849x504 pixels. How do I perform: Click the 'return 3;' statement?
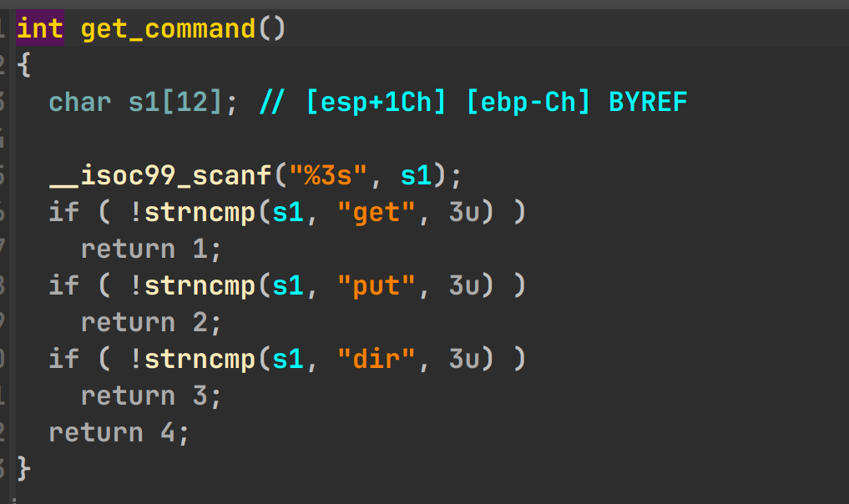(152, 396)
